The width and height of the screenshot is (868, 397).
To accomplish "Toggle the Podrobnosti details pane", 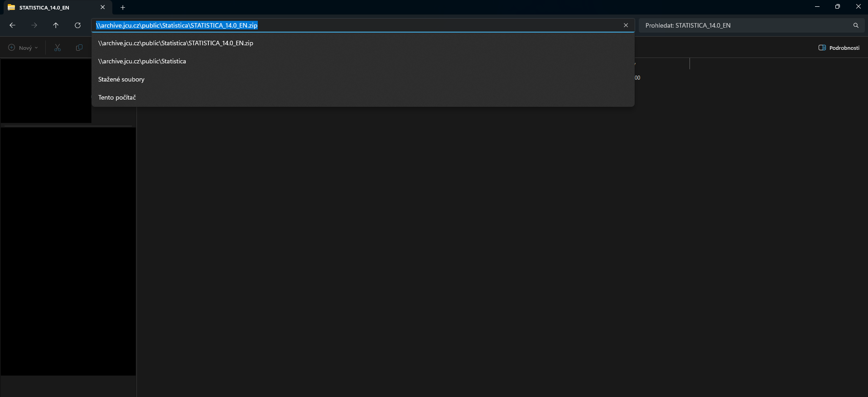I will pos(839,48).
